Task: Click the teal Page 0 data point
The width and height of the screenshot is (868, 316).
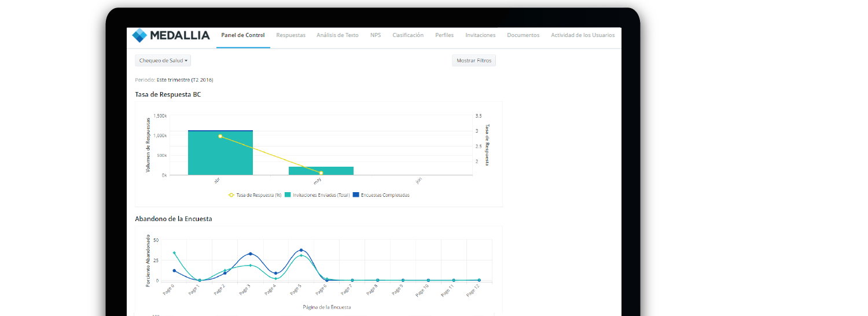Action: click(174, 253)
